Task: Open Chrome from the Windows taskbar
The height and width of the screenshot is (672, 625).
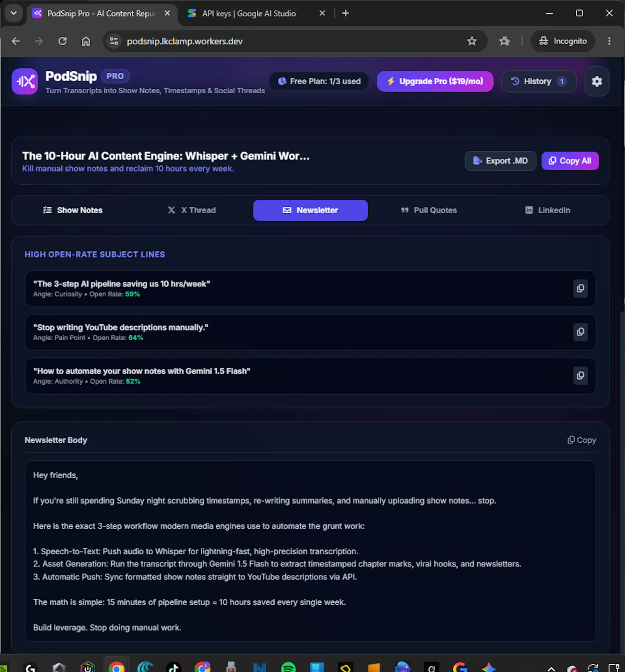Action: point(116,667)
